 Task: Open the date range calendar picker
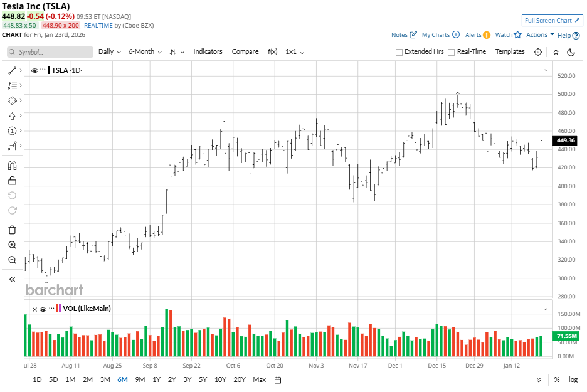tap(278, 380)
